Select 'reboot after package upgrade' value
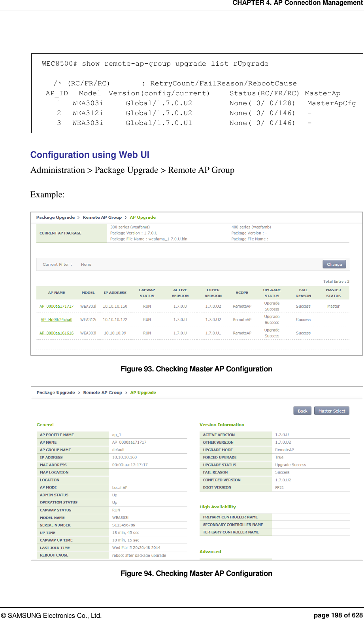The image size is (364, 619). click(x=139, y=555)
